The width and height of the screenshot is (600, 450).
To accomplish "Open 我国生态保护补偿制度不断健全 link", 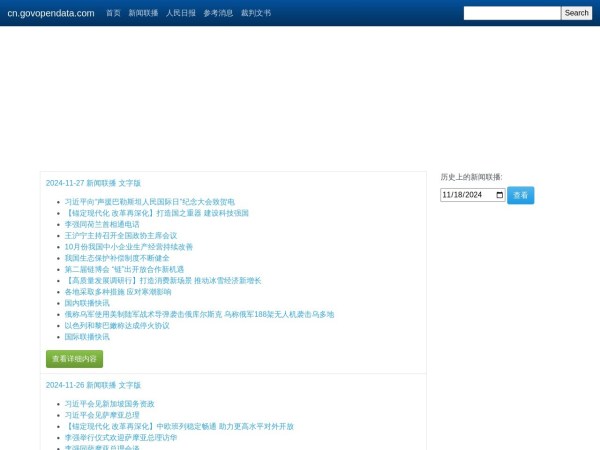I will point(117,258).
